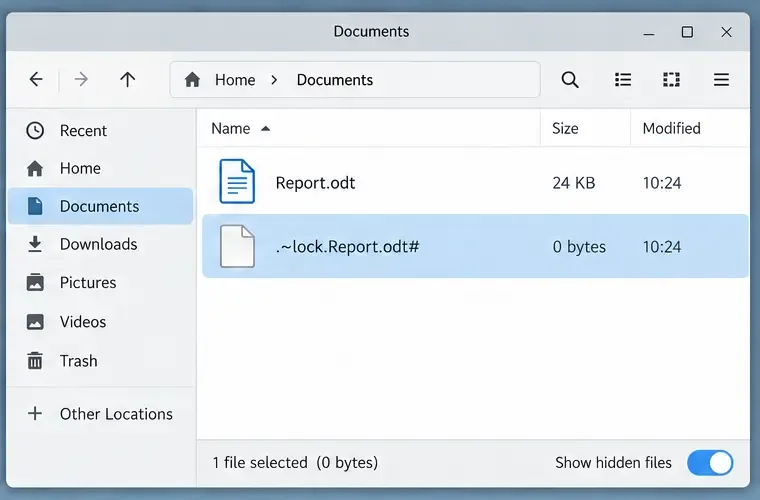Click the 0 bytes size cell

pos(579,247)
